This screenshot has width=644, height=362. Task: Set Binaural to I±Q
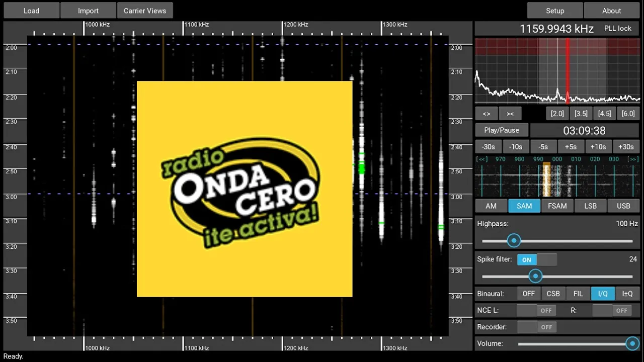click(627, 294)
